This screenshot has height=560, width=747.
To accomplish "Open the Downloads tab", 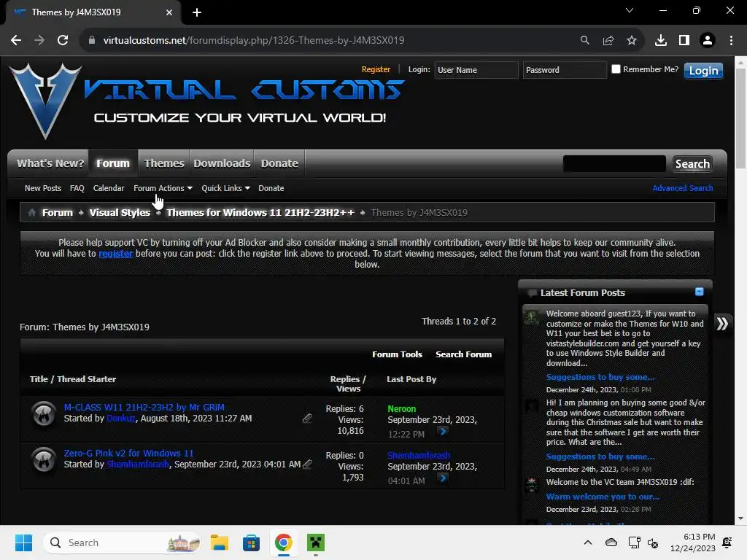I will (x=222, y=163).
